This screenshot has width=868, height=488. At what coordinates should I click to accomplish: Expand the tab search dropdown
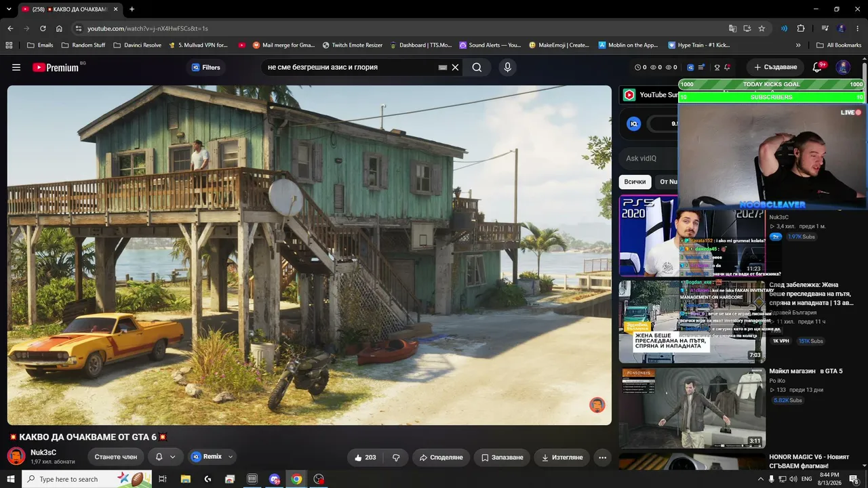tap(9, 9)
